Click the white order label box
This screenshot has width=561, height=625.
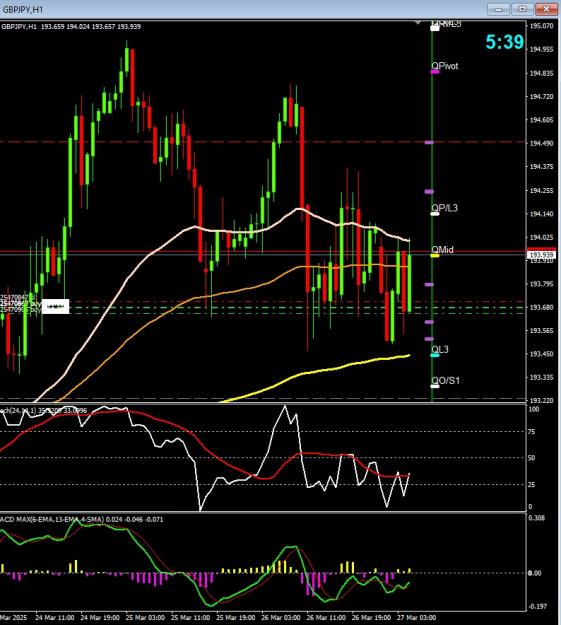click(55, 306)
